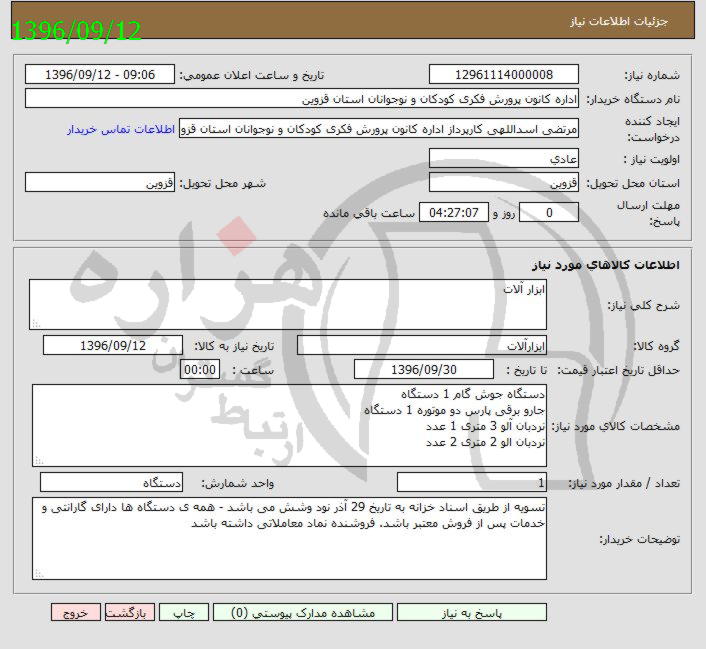Screen dimensions: 706x649
Task: Click the تا تاریخ field 1396/09/30
Action: 424,369
